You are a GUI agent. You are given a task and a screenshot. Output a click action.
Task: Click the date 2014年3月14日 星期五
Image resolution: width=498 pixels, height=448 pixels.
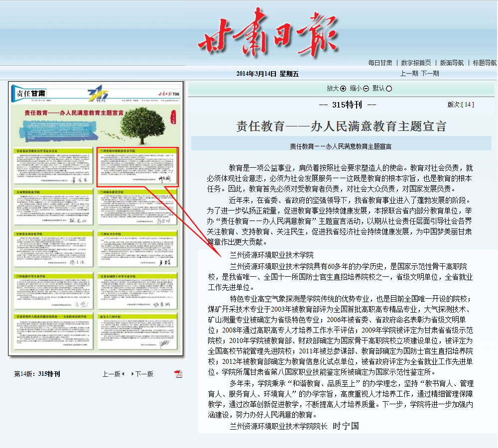pyautogui.click(x=267, y=74)
